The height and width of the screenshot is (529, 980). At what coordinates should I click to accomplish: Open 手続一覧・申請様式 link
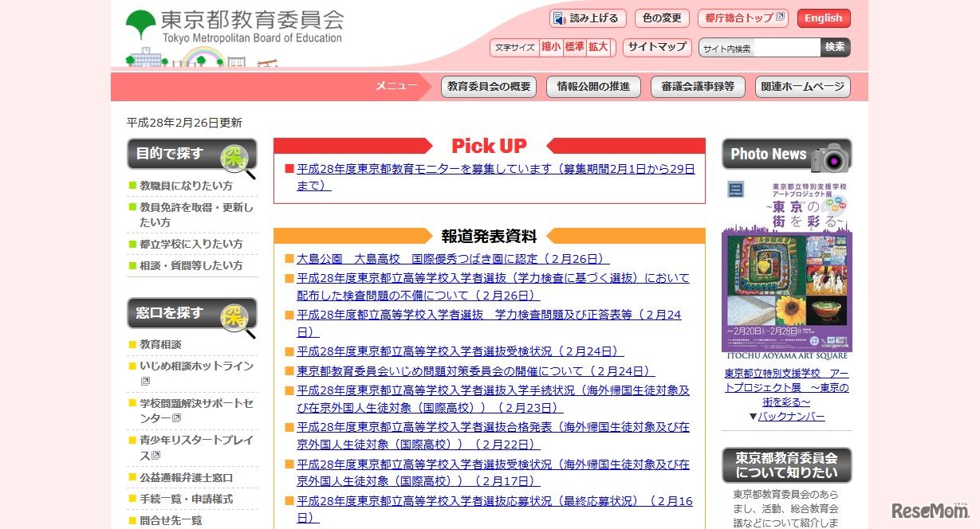[187, 499]
